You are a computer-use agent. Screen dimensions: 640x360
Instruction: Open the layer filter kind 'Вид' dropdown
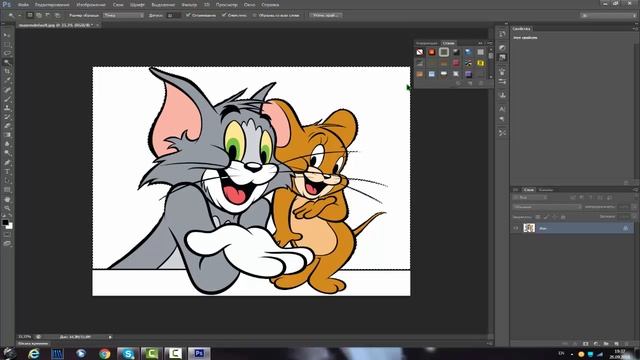530,198
